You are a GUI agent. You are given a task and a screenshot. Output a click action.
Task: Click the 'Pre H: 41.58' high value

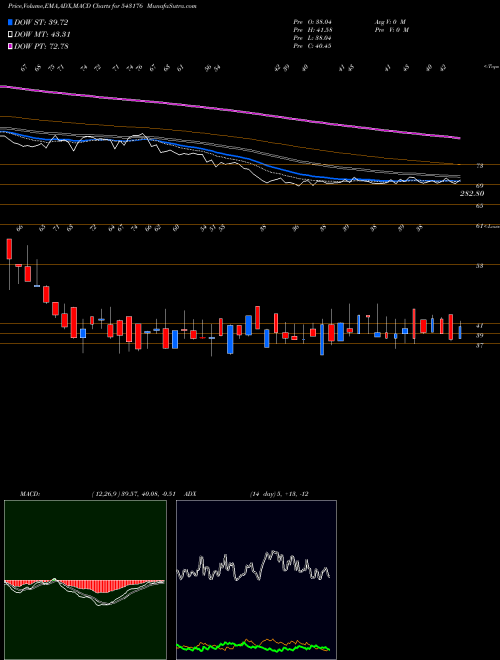(312, 30)
